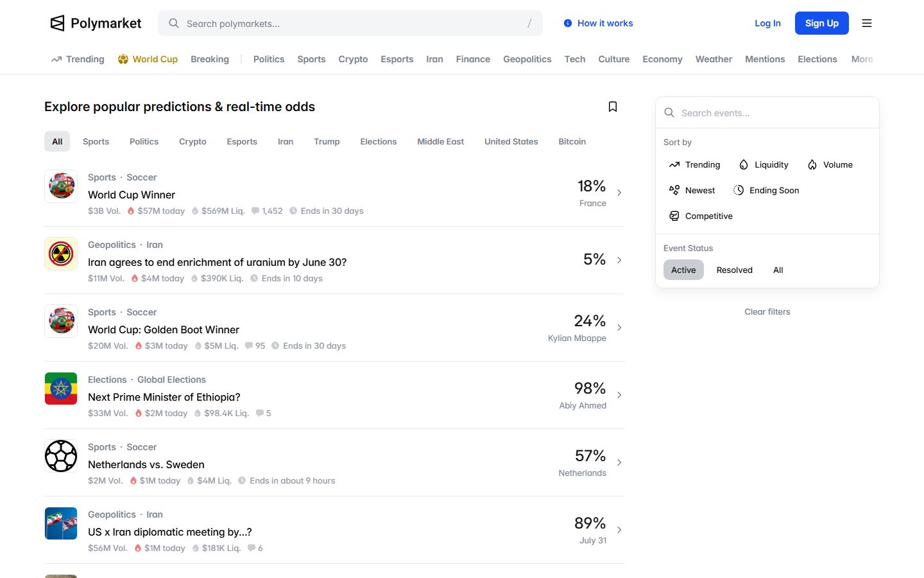
Task: Open World Cup Golden Boot market thumbnail
Action: click(x=61, y=321)
